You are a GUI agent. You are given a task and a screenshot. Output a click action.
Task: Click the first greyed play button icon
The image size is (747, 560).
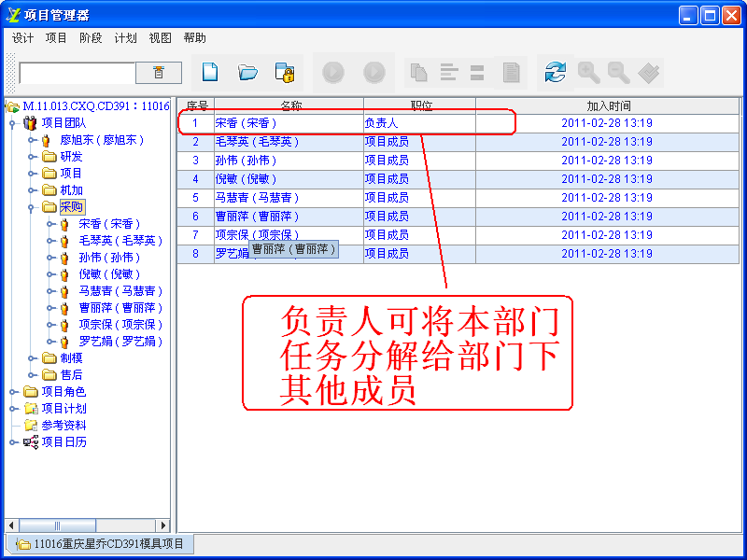333,73
